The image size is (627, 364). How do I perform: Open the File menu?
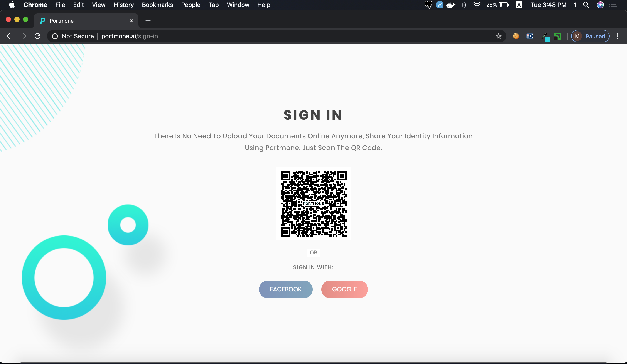coord(60,5)
